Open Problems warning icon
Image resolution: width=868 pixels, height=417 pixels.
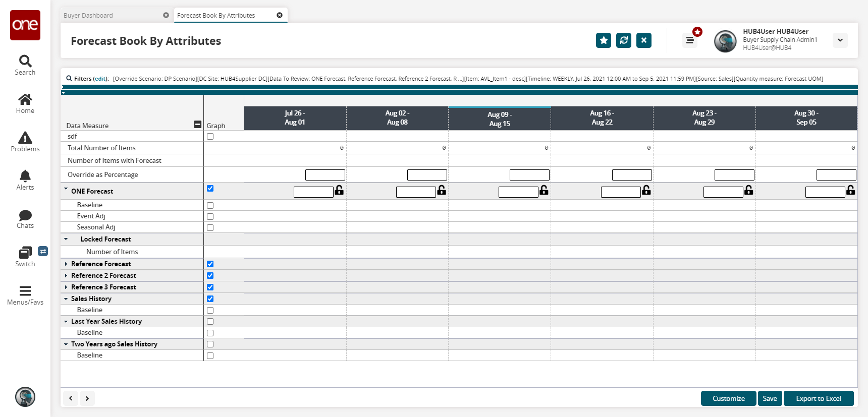pyautogui.click(x=25, y=138)
